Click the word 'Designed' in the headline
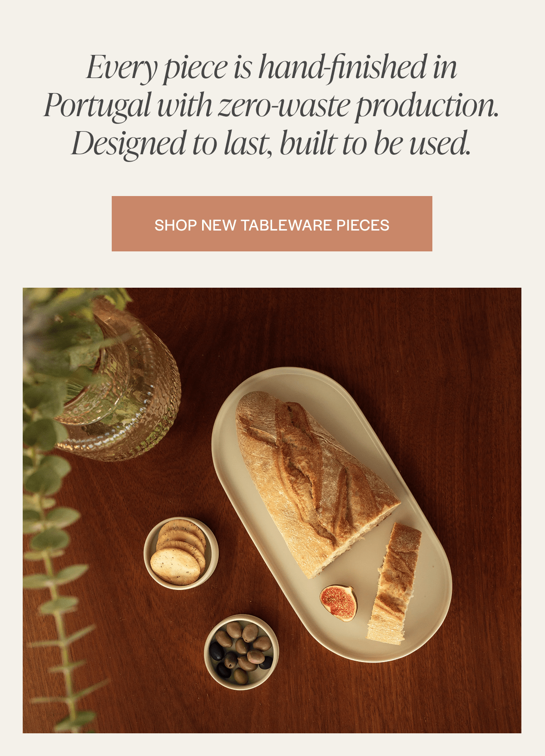 tap(129, 144)
